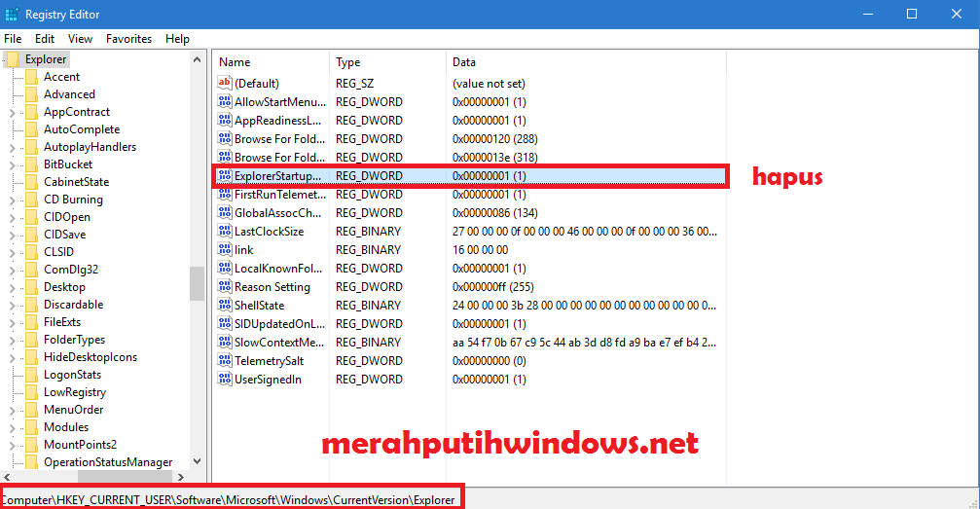This screenshot has width=980, height=509.
Task: Select the LowRegistry key
Action: [x=75, y=392]
